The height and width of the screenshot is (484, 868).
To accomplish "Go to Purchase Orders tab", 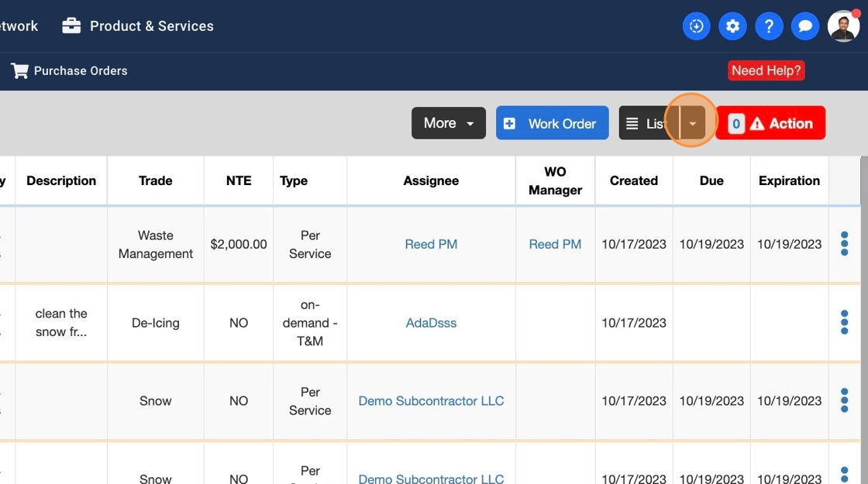I will pos(80,71).
